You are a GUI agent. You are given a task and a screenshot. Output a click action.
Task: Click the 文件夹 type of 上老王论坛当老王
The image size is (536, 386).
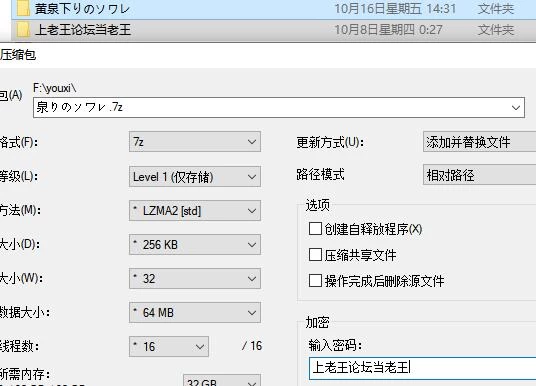tap(496, 30)
